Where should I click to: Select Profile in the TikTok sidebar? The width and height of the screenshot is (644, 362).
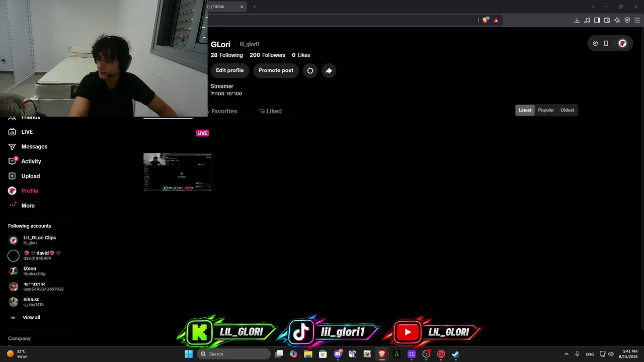pyautogui.click(x=23, y=191)
